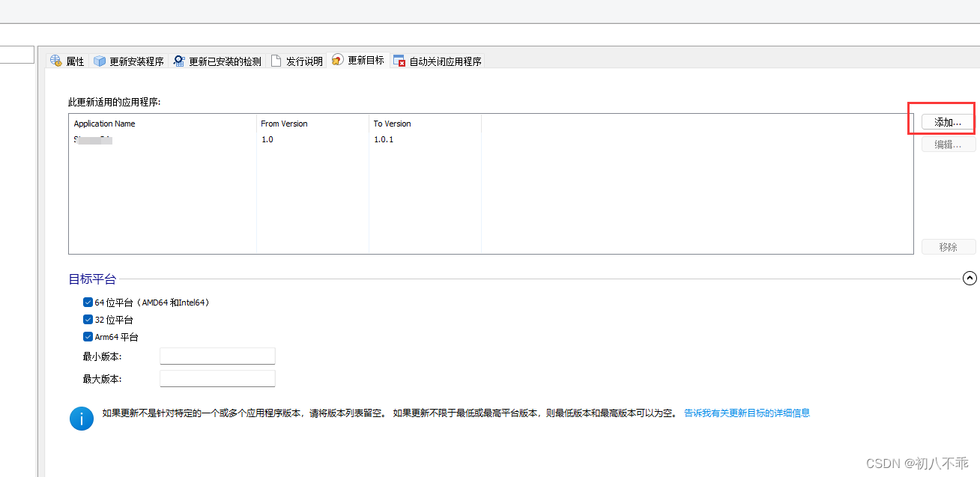Click the blue information icon
Viewport: 980px width, 477px height.
point(82,418)
